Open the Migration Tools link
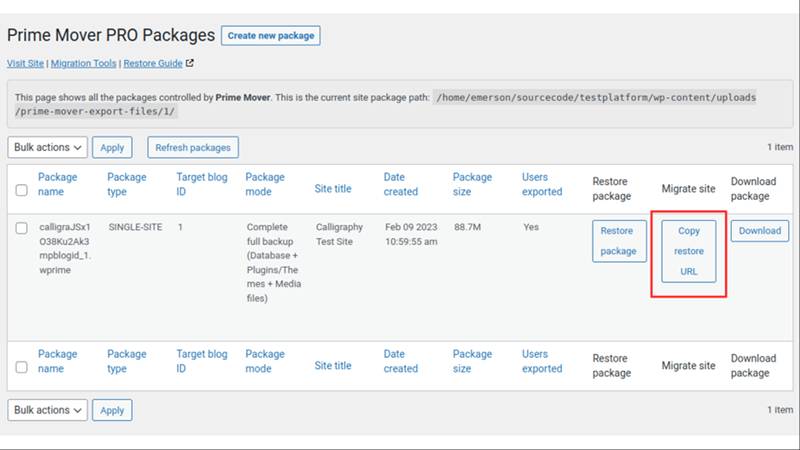800x450 pixels. click(x=83, y=63)
